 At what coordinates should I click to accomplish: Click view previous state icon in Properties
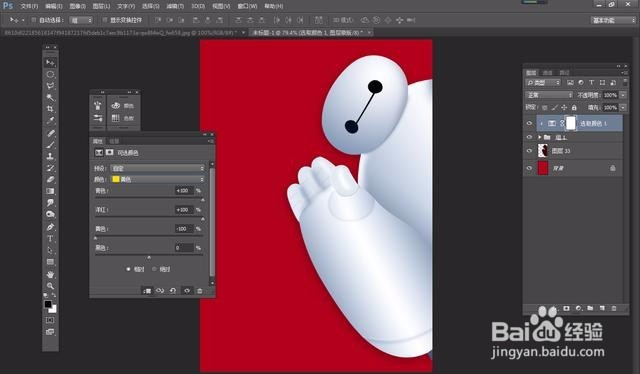[160, 291]
